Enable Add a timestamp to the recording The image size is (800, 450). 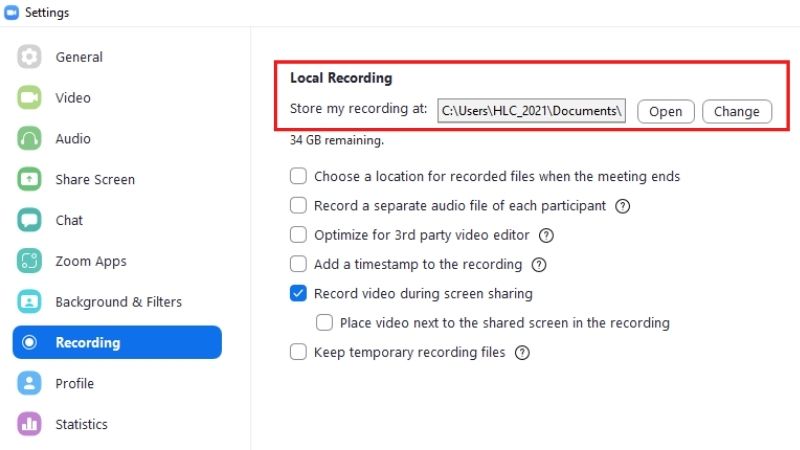pos(298,264)
